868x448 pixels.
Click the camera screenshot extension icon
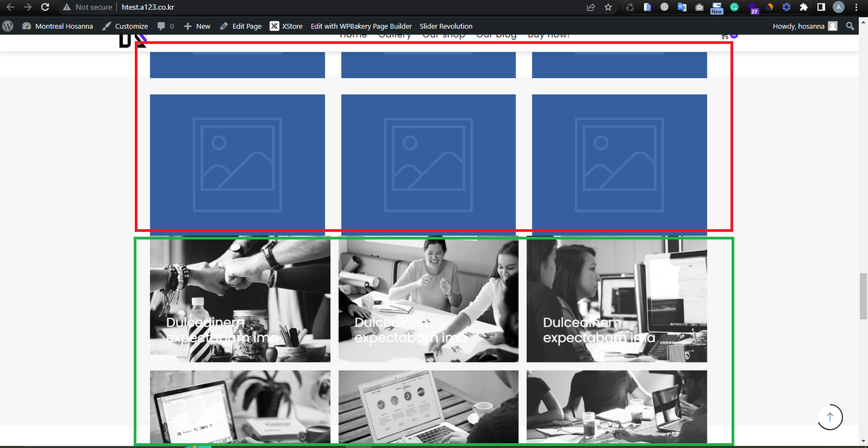pos(700,7)
